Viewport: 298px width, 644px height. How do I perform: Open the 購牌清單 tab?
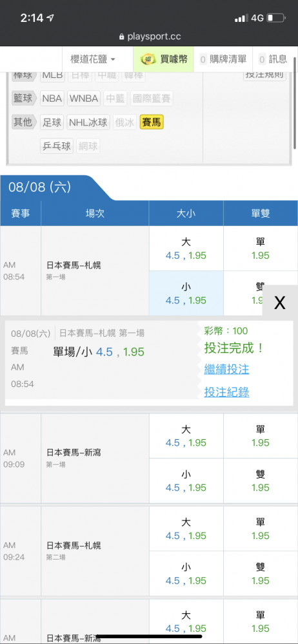click(x=223, y=59)
